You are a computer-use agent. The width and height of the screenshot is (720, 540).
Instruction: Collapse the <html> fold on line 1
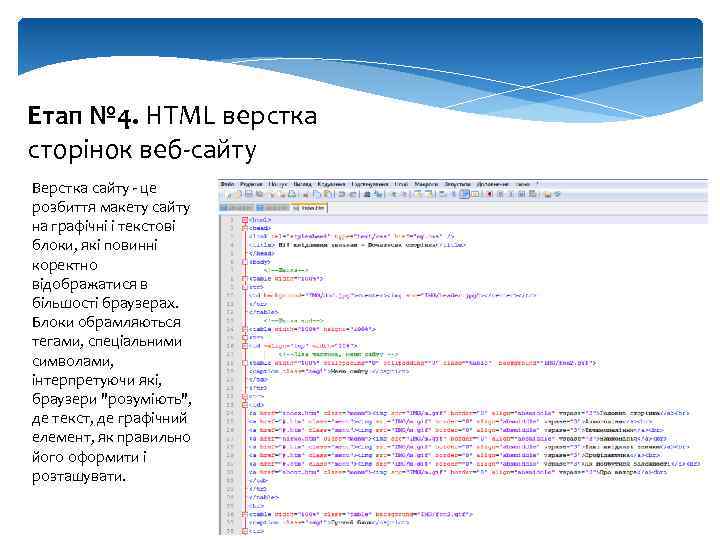[245, 220]
